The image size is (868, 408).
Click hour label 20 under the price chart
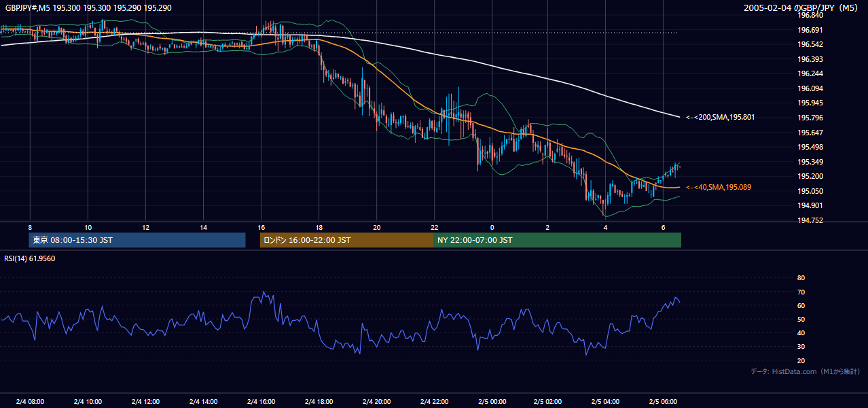pos(377,227)
